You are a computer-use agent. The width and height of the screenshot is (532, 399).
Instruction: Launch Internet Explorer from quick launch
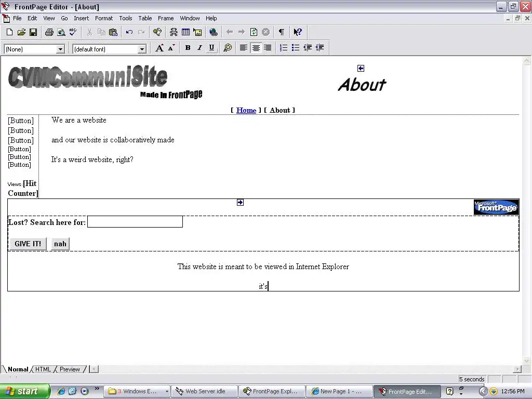[x=61, y=391]
